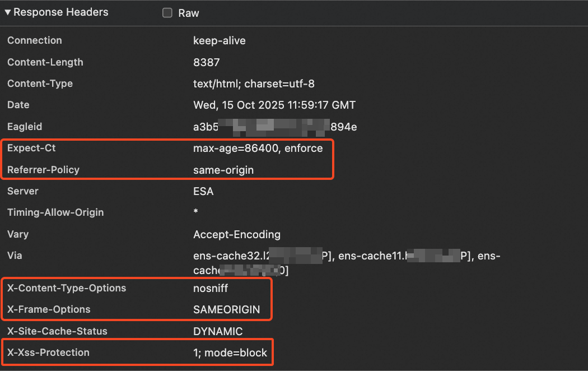The width and height of the screenshot is (588, 371).
Task: Collapse the Response Headers disclosure triangle
Action: (x=8, y=12)
